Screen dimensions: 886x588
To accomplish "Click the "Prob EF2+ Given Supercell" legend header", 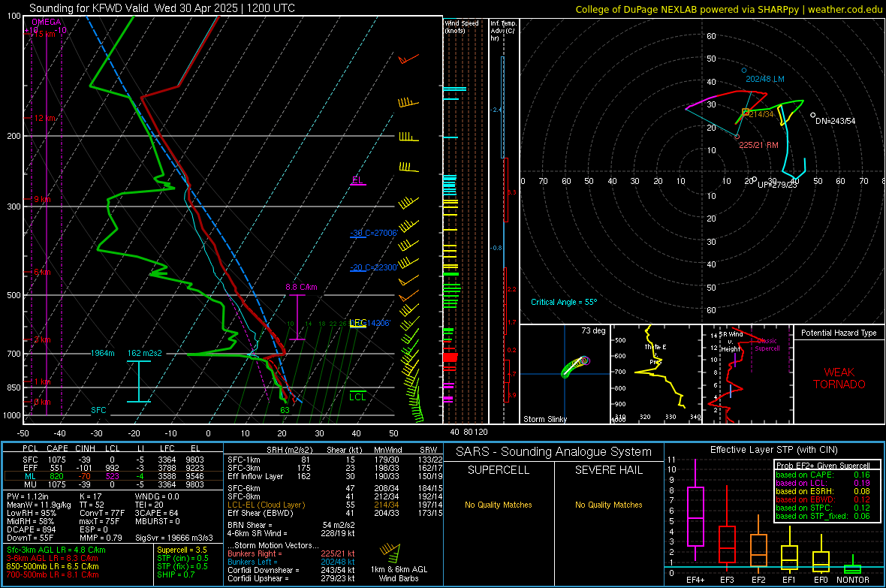I will click(823, 466).
